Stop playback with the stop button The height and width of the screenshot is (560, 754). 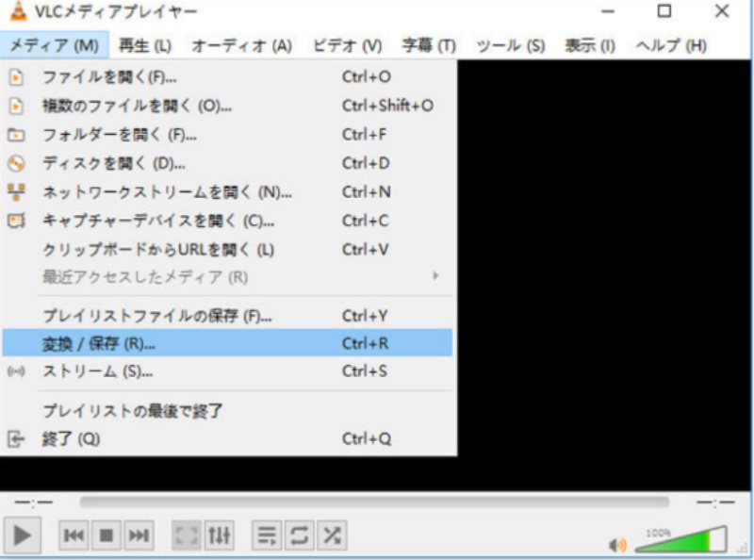[x=106, y=535]
